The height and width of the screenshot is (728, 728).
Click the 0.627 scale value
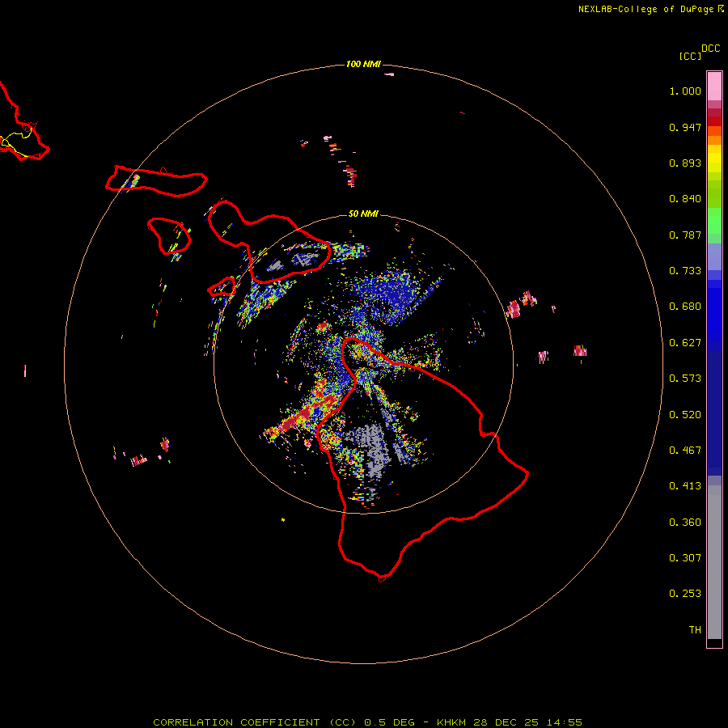[x=685, y=343]
